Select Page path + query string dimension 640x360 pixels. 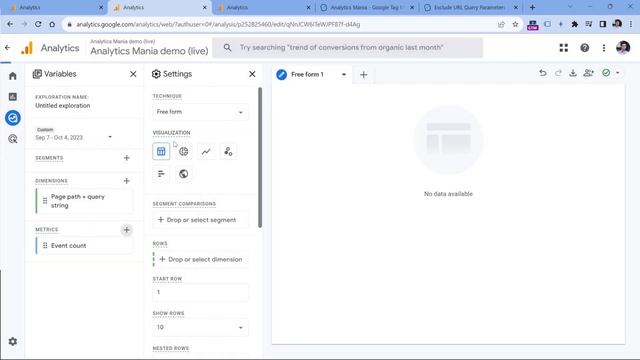point(84,201)
